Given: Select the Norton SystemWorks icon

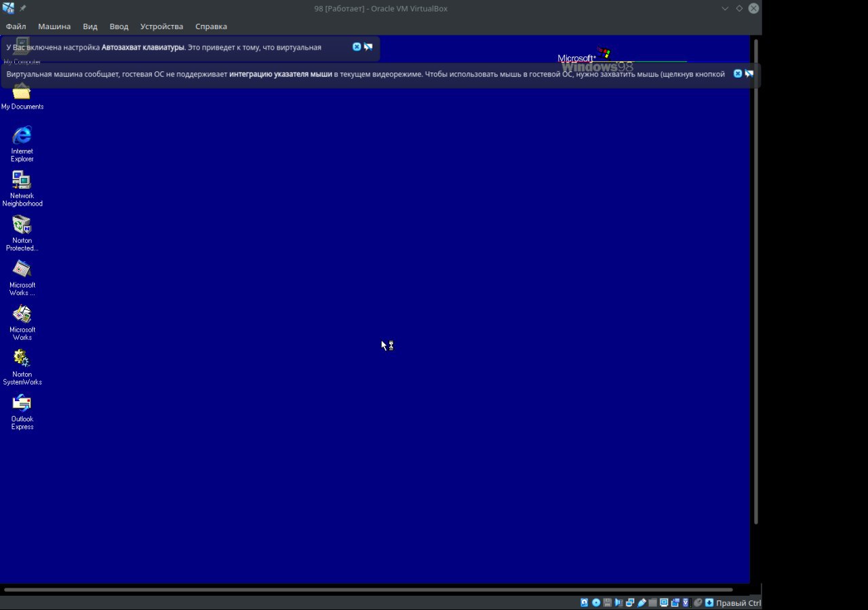Looking at the screenshot, I should tap(22, 367).
